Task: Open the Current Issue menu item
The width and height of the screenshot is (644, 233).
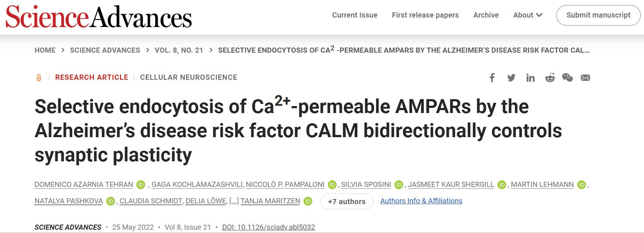Action: pos(354,15)
